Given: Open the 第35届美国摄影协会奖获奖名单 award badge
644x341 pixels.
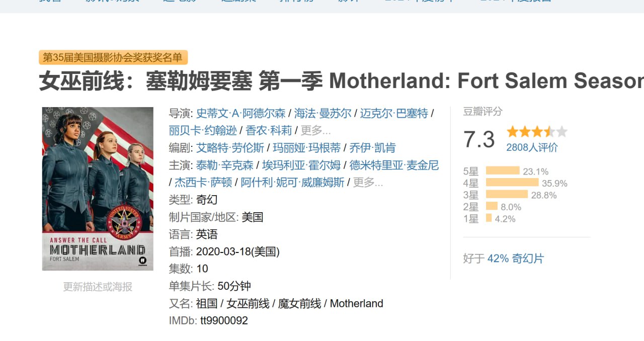Looking at the screenshot, I should [113, 57].
